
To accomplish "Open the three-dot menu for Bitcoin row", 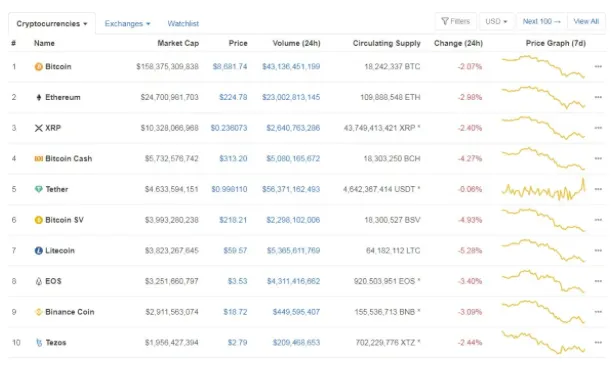I will [598, 66].
